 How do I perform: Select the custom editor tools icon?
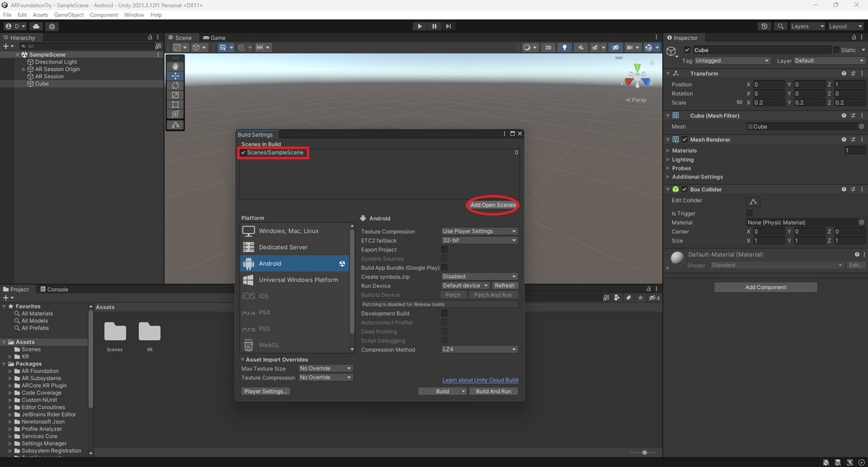click(175, 125)
